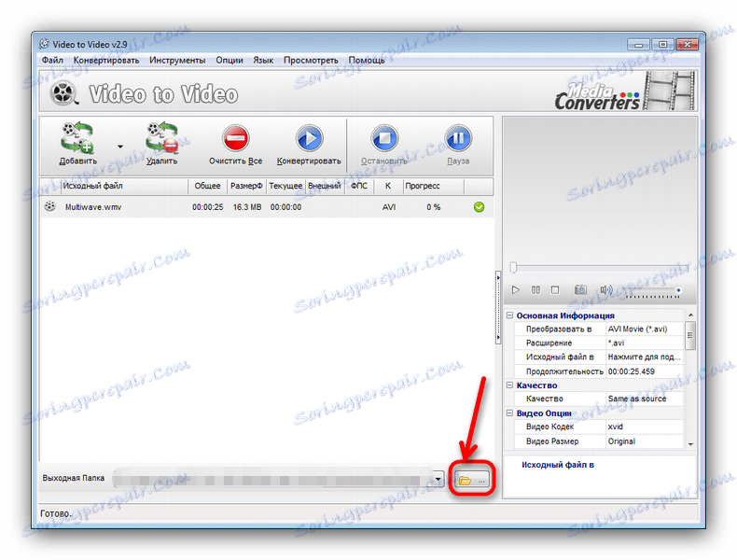Screen dimensions: 737x560
Task: Click the 16.3 MB size cell
Action: pos(247,207)
